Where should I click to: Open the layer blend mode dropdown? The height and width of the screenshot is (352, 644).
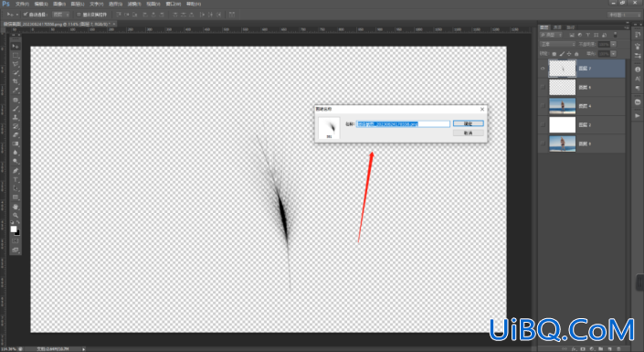(558, 44)
